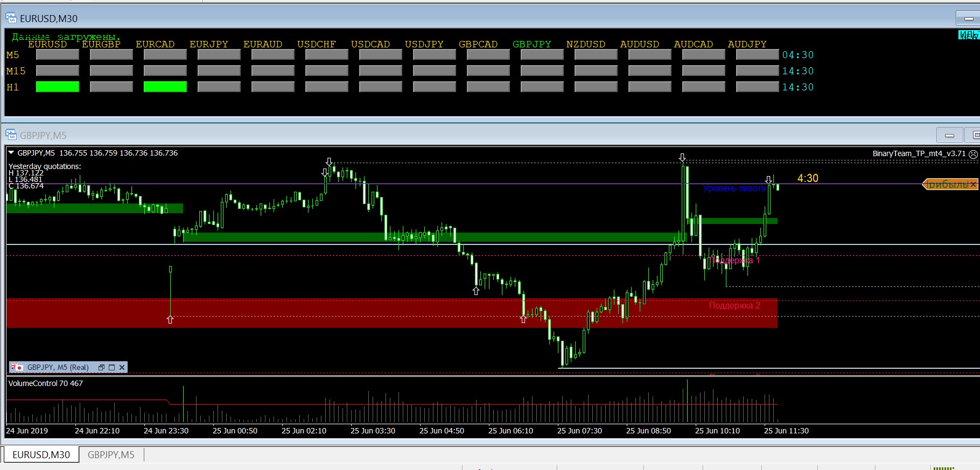
Task: Click the M15 timeframe row label
Action: coord(16,71)
